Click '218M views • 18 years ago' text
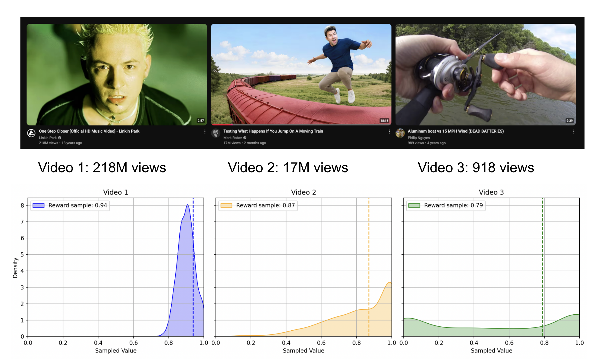Screen dimensions: 607x364 tap(60, 143)
